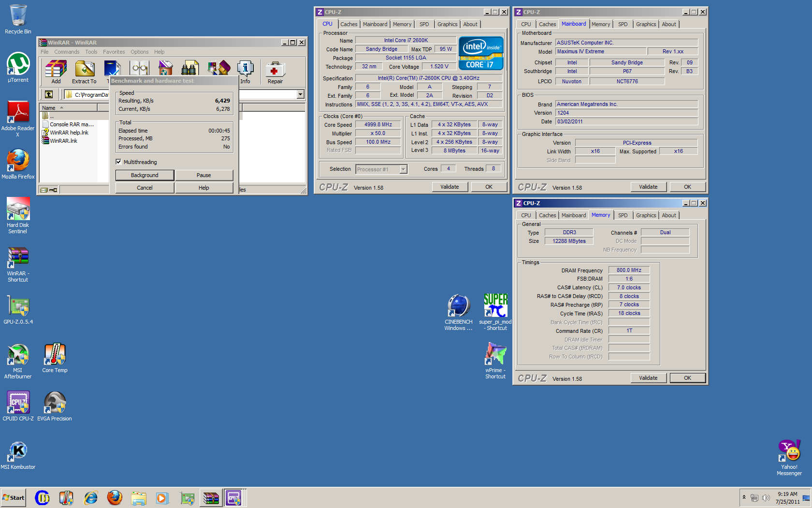The image size is (812, 508).
Task: Switch to Caches tab in CPU tab window
Action: coord(348,24)
